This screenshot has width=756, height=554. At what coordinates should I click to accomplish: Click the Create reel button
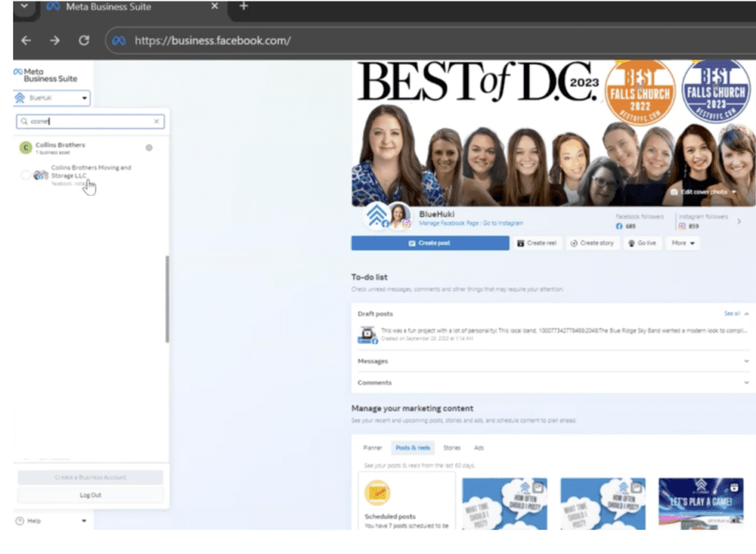536,243
